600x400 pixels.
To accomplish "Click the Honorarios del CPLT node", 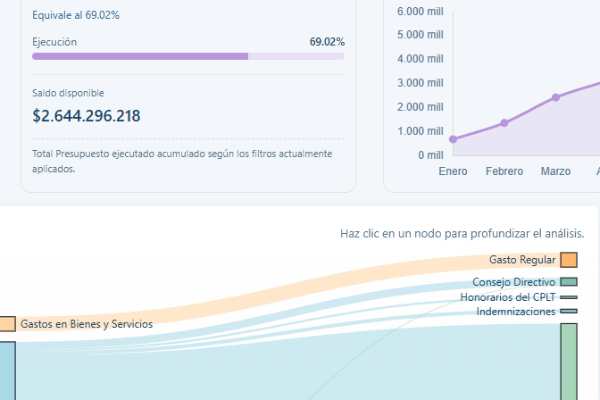I will point(569,297).
